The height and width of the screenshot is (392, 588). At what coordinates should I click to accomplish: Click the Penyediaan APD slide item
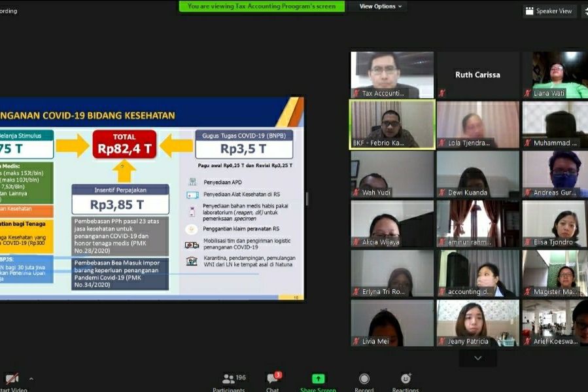223,182
